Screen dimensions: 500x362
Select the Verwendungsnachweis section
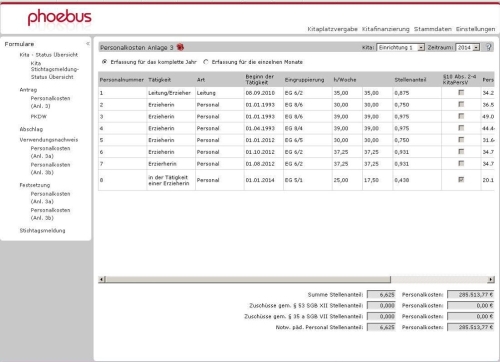tap(49, 140)
